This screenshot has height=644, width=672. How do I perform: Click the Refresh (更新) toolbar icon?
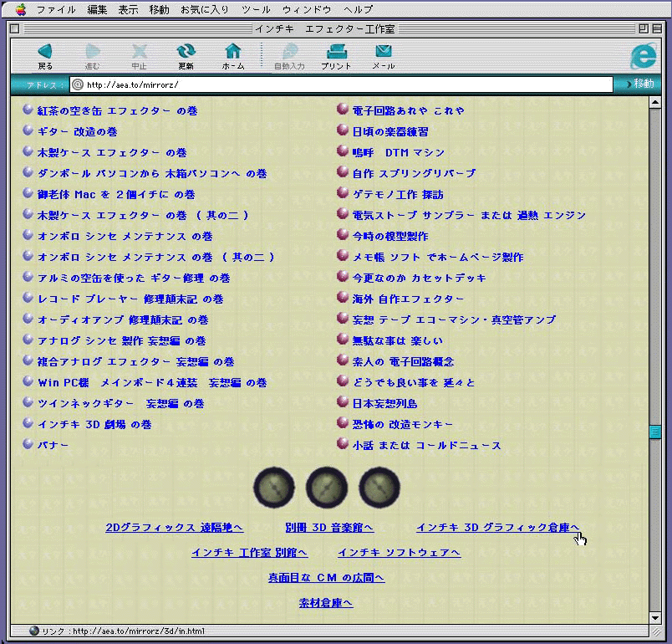pos(186,52)
